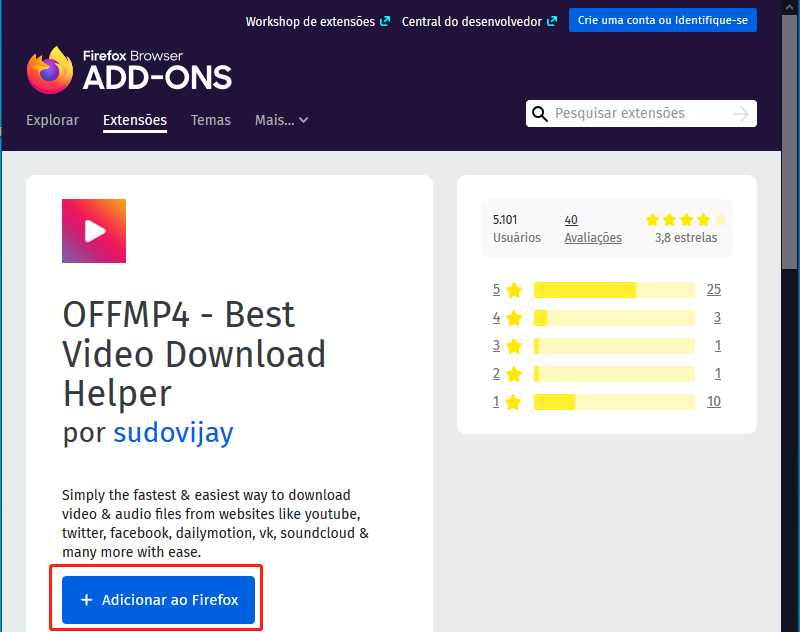Image resolution: width=800 pixels, height=632 pixels.
Task: Click the plus icon on Adicionar button
Action: [x=87, y=600]
